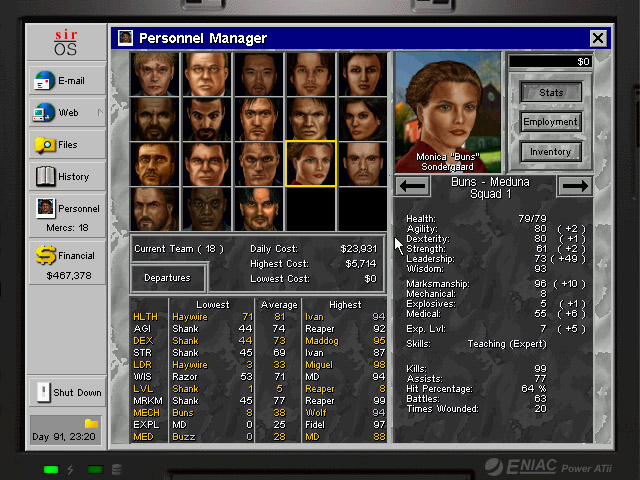The height and width of the screenshot is (480, 640).
Task: Select the goateed merc in second row
Action: pyautogui.click(x=207, y=119)
